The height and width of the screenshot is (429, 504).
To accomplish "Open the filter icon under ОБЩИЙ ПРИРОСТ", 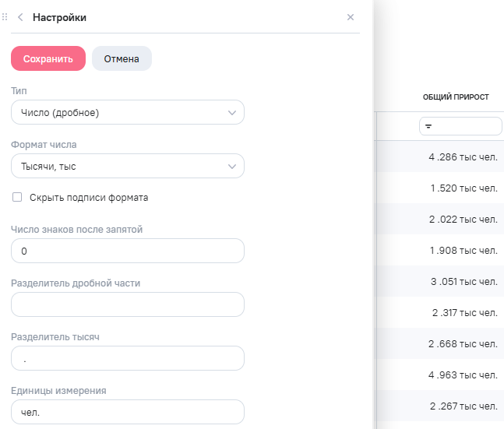I will 428,126.
